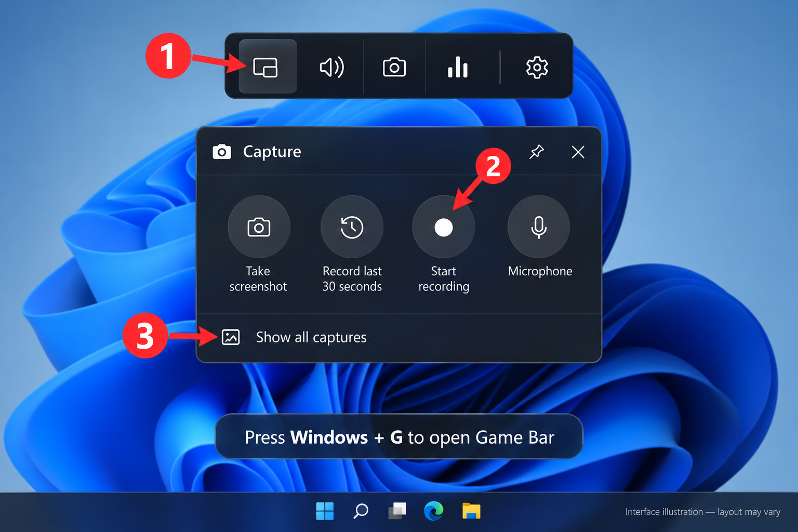Image resolution: width=798 pixels, height=532 pixels.
Task: Click the gallery icon beside Show all captures
Action: (x=231, y=337)
